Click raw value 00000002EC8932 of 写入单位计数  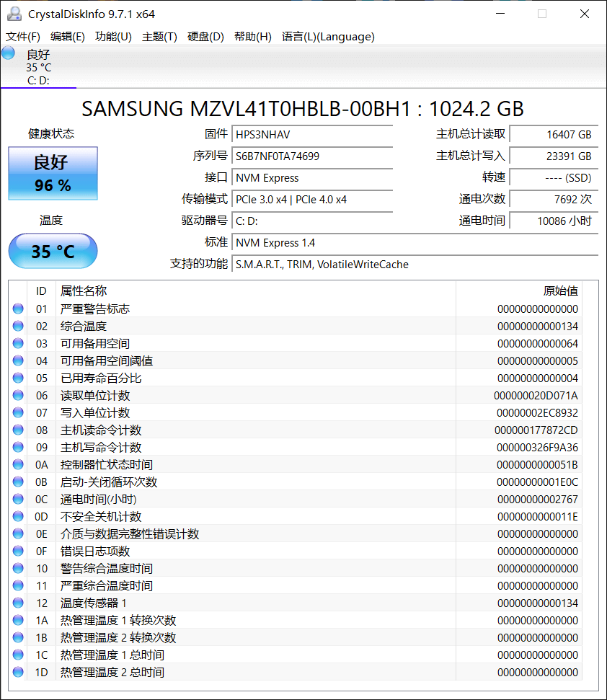pyautogui.click(x=537, y=413)
